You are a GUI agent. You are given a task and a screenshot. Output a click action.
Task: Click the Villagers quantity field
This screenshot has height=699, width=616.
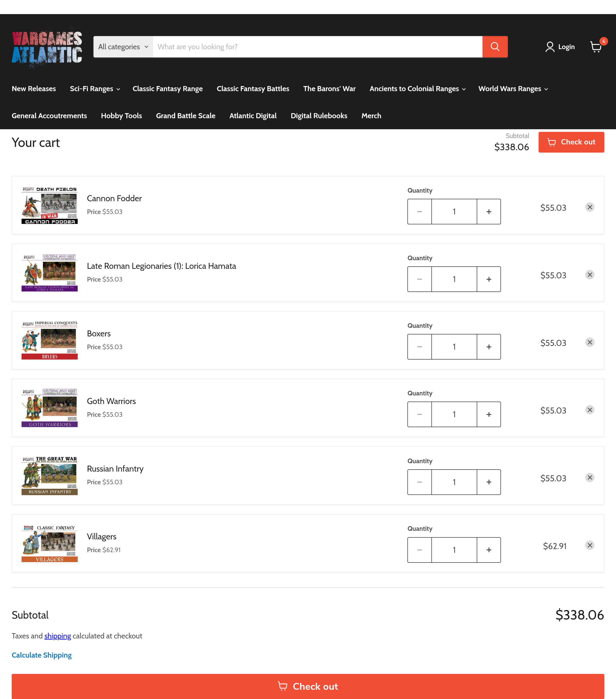(454, 550)
